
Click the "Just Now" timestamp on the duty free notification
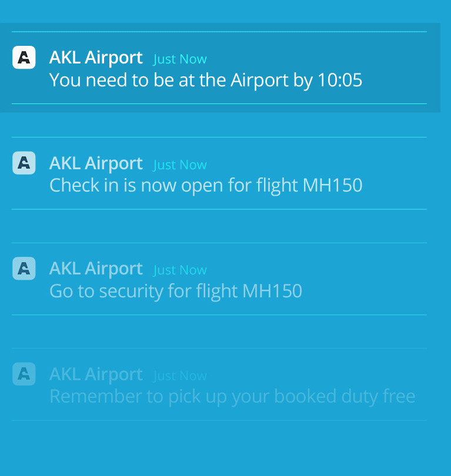tap(180, 376)
